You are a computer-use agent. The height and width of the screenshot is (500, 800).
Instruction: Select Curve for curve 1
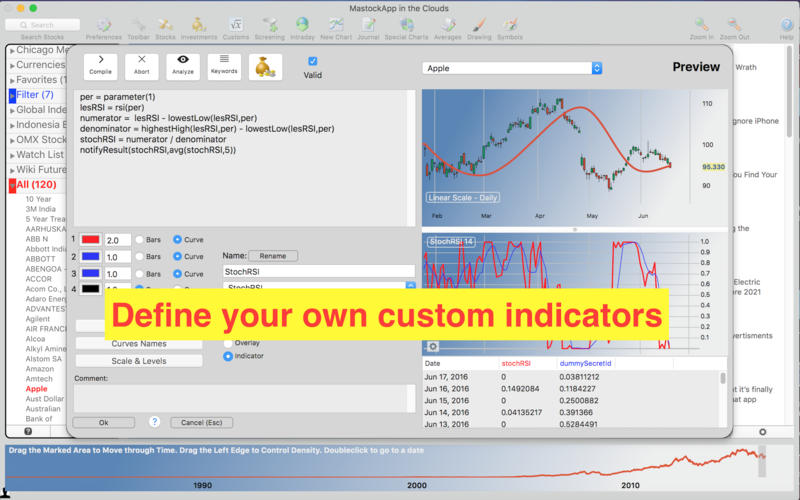click(x=177, y=239)
